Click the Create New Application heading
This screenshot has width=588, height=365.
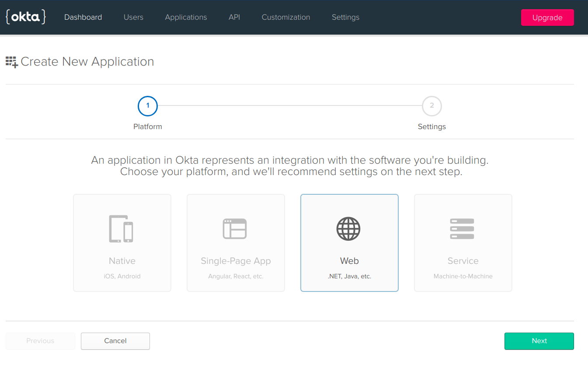point(87,62)
